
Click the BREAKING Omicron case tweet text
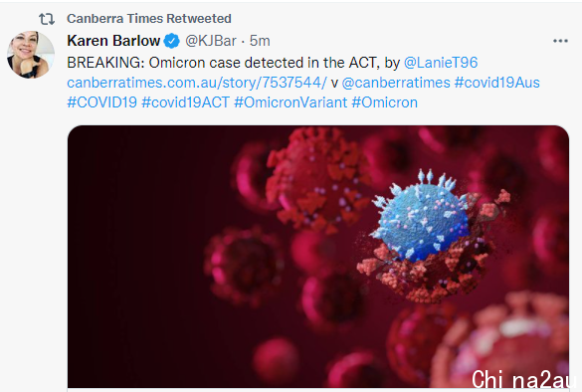(x=233, y=63)
